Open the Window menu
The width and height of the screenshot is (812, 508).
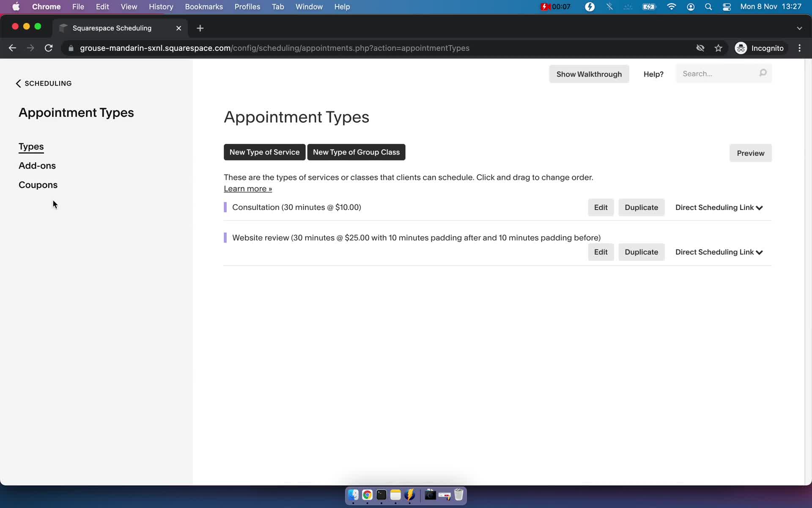[309, 7]
